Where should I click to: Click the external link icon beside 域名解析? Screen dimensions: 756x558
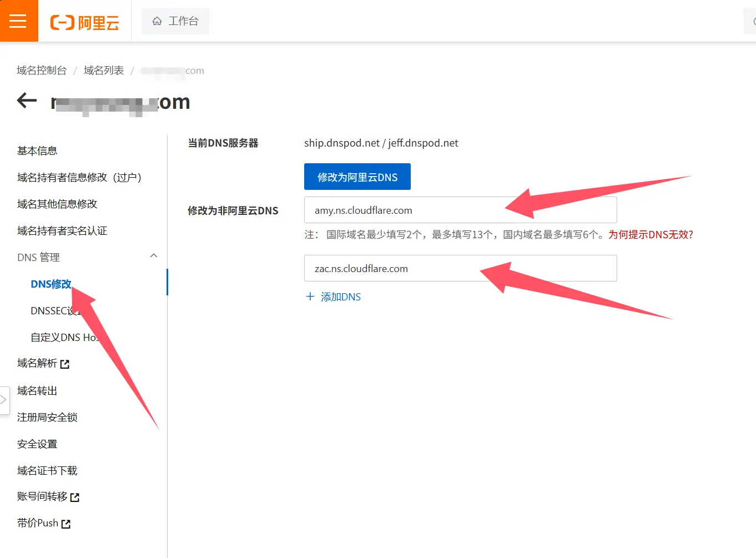[x=65, y=364]
